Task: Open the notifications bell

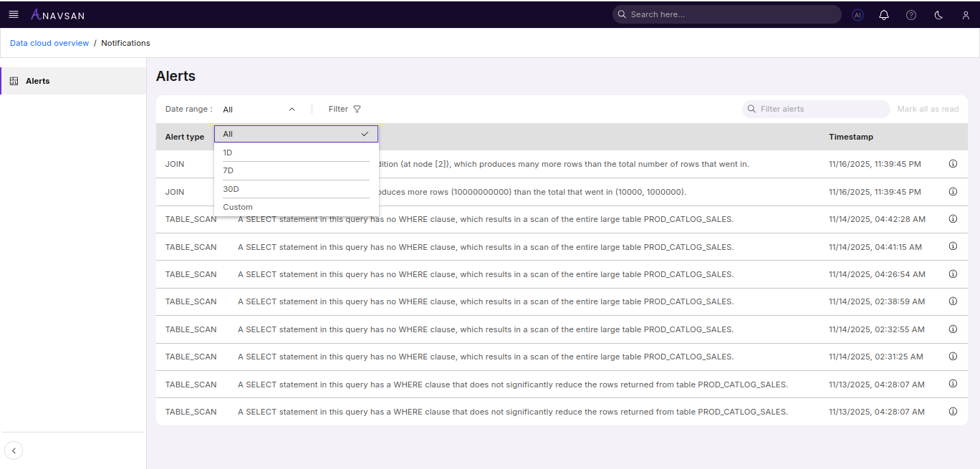Action: tap(884, 15)
